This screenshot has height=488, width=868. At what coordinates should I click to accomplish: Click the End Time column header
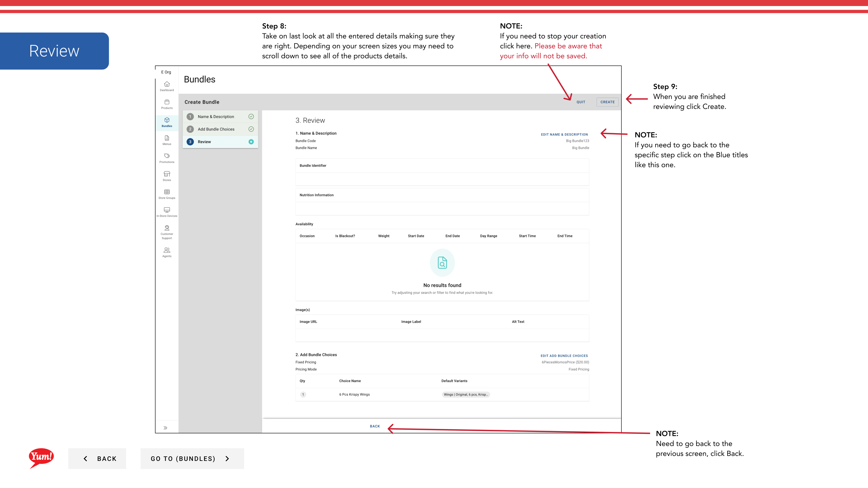565,236
